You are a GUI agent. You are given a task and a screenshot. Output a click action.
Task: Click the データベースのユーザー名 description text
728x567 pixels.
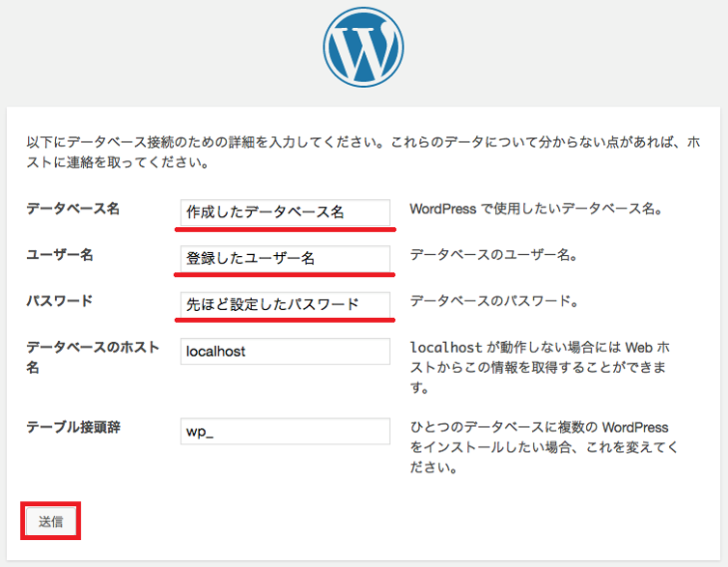pyautogui.click(x=493, y=255)
